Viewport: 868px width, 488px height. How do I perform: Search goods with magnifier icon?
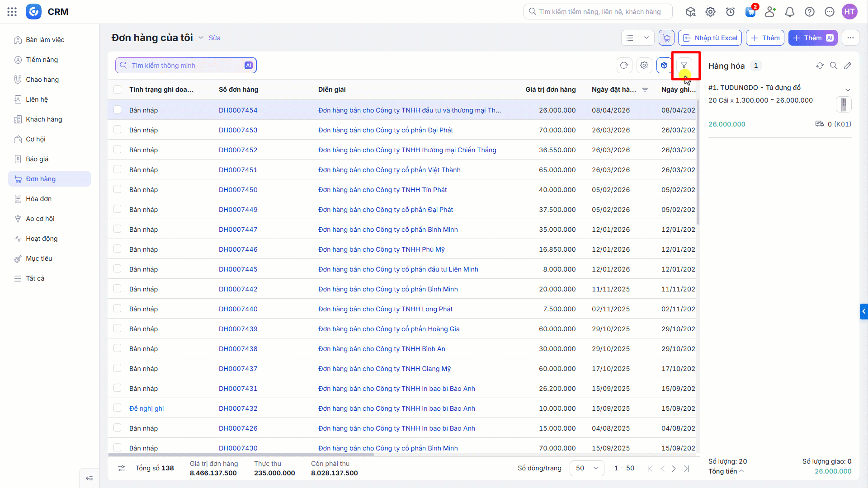(x=834, y=66)
